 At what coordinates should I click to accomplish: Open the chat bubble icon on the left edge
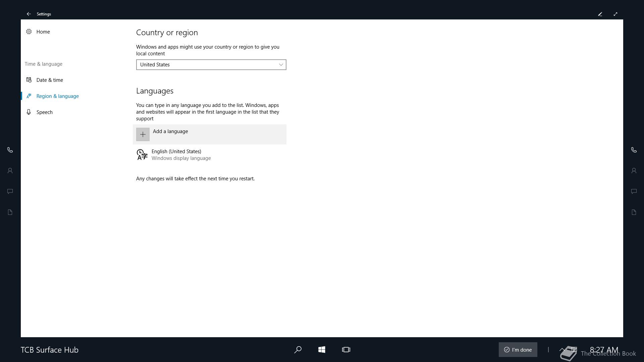click(10, 191)
